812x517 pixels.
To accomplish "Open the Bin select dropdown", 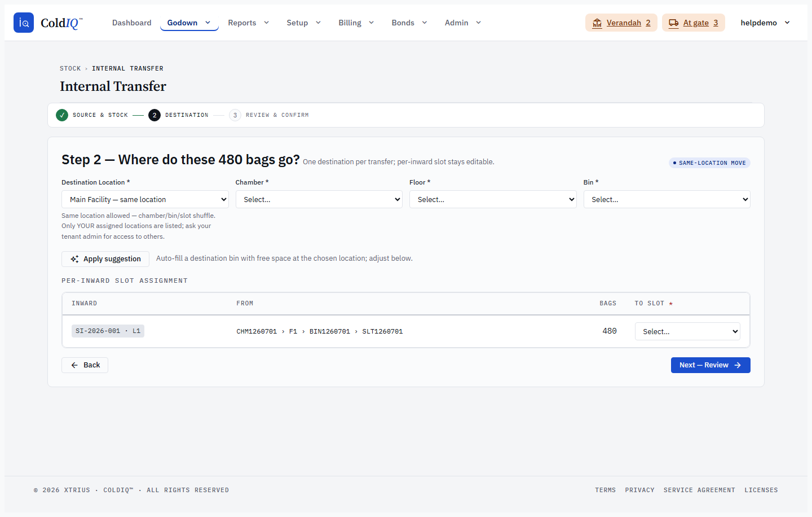I will [x=667, y=199].
